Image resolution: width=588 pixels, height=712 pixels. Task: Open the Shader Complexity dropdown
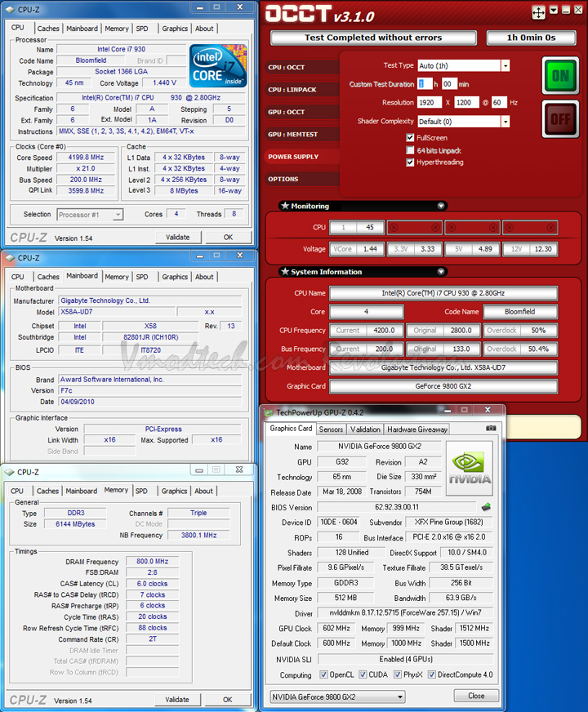506,121
